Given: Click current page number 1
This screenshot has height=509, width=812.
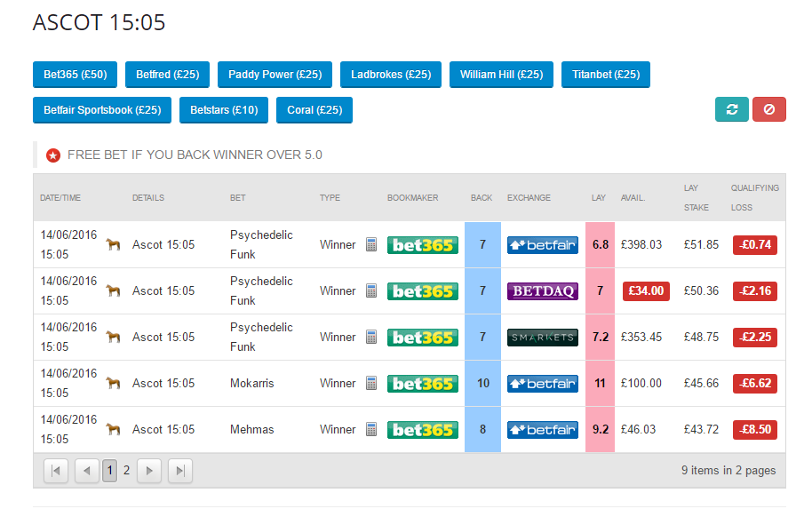Looking at the screenshot, I should [x=109, y=471].
